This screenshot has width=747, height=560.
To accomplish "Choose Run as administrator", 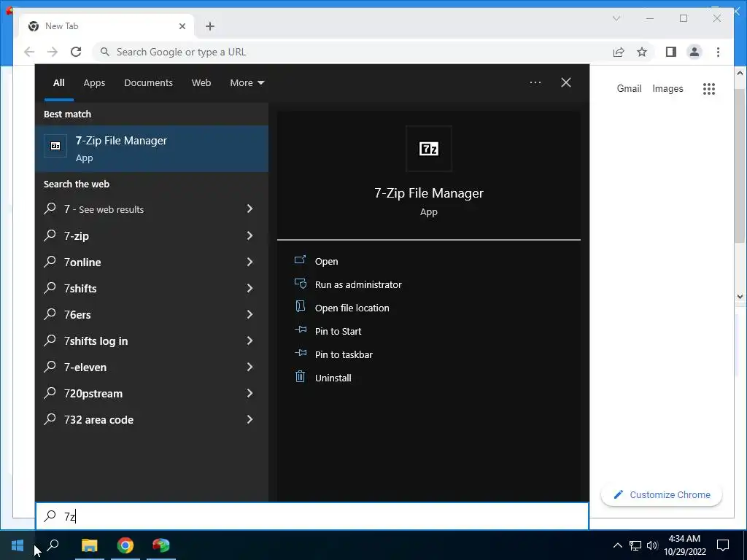I will 358,285.
